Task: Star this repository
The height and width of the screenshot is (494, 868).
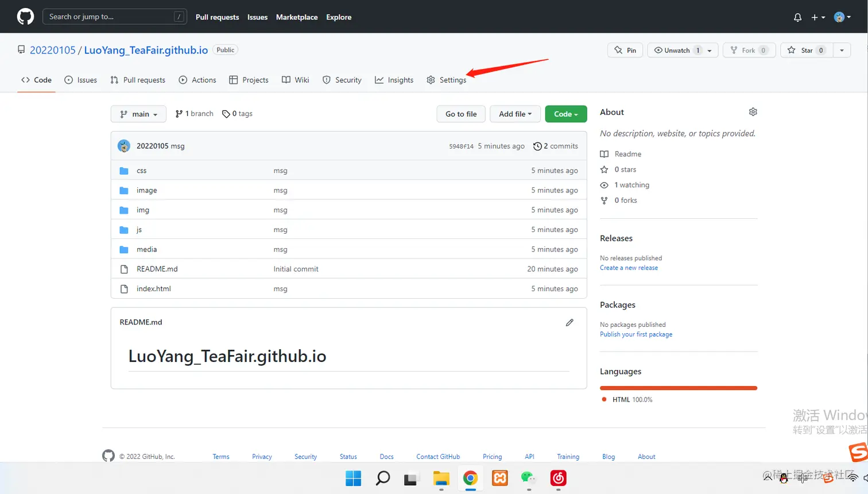Action: [x=807, y=51]
